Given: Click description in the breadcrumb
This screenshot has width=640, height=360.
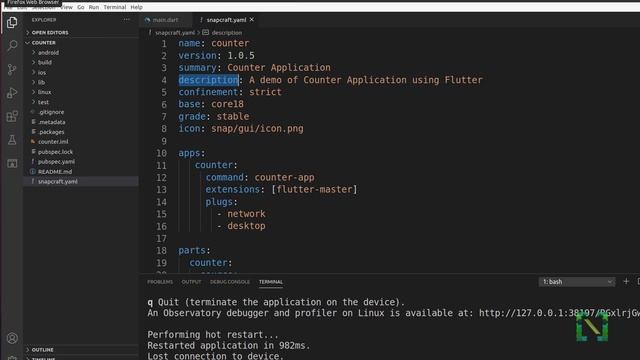Looking at the screenshot, I should pos(227,32).
